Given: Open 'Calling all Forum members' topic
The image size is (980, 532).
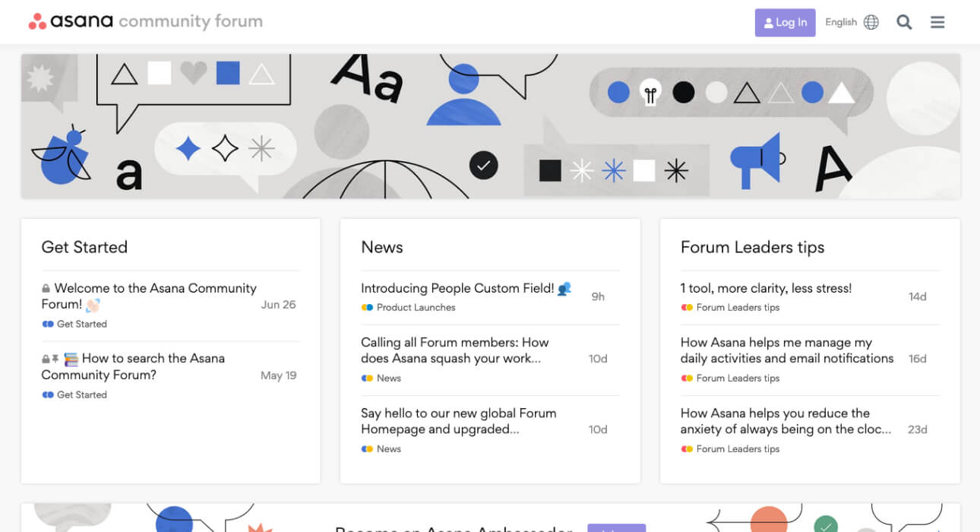Looking at the screenshot, I should (x=454, y=350).
